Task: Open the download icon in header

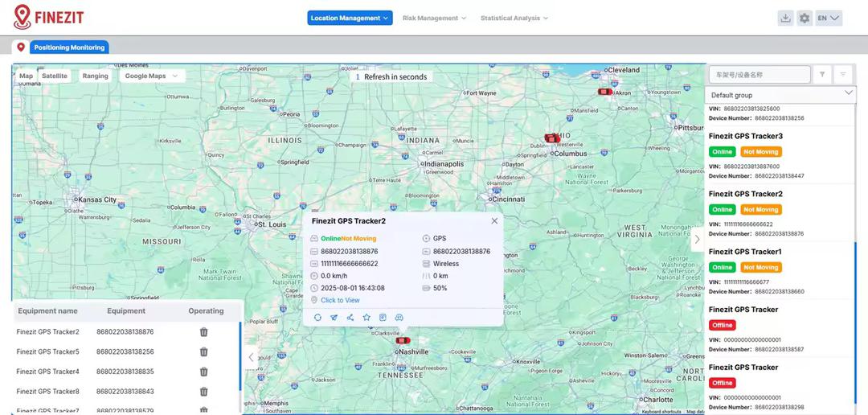Action: coord(785,18)
